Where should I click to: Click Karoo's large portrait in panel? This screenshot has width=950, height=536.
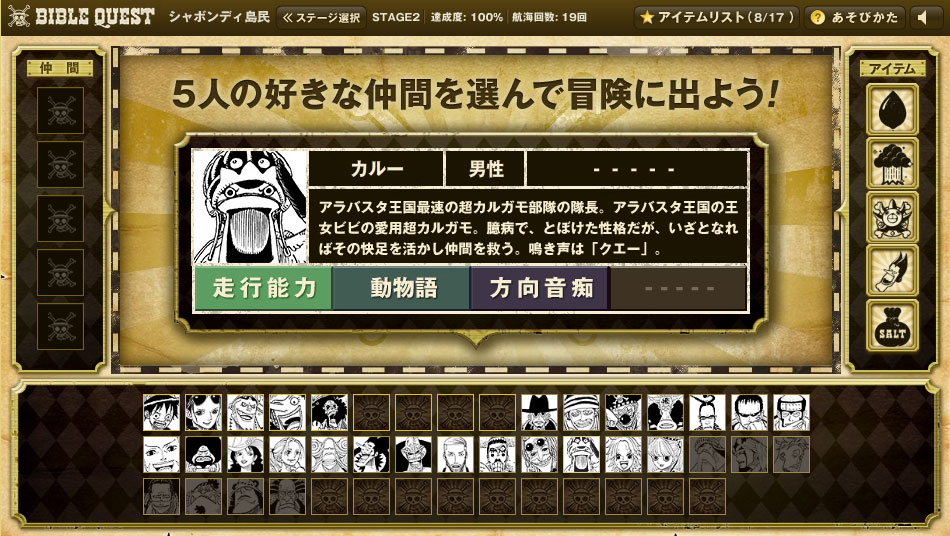tap(251, 207)
